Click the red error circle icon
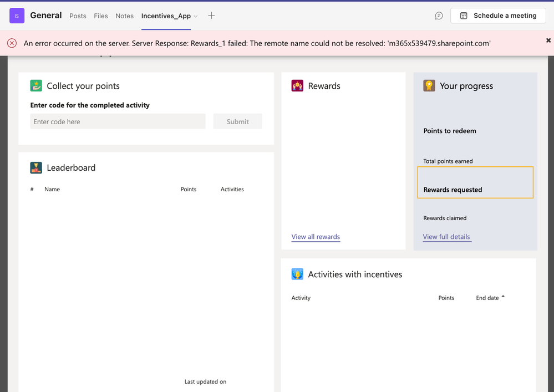Screen dimensions: 554x392 (x=12, y=43)
